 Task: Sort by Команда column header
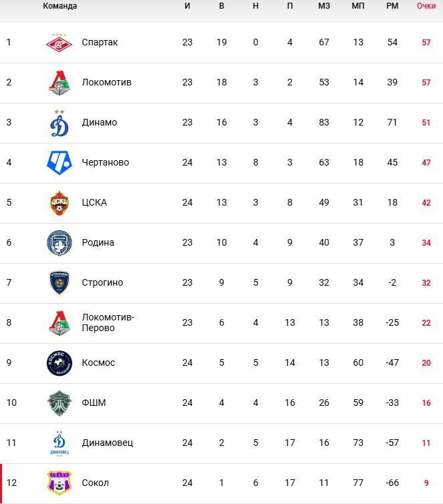(x=60, y=6)
